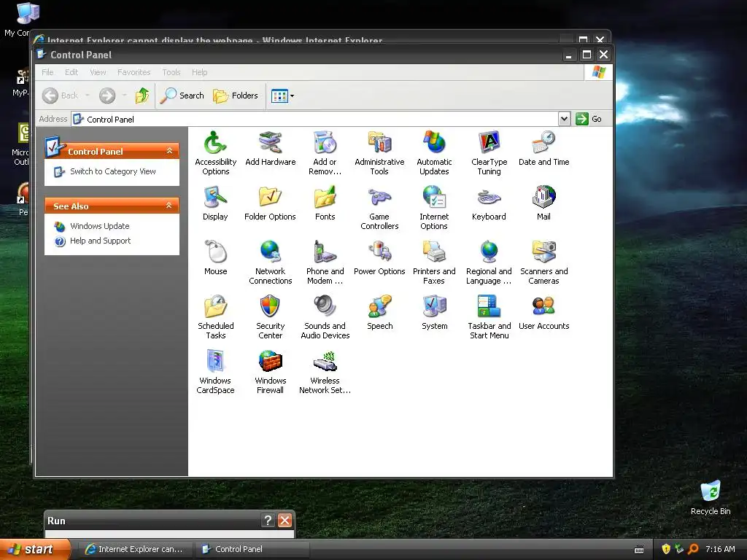This screenshot has height=560, width=747.
Task: Click the Up folder toolbar button
Action: tap(142, 96)
